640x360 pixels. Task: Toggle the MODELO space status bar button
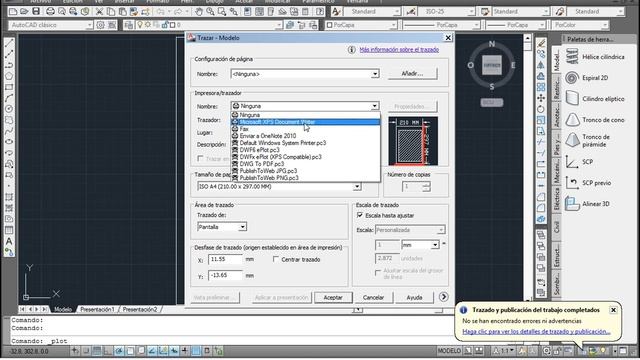(449, 351)
